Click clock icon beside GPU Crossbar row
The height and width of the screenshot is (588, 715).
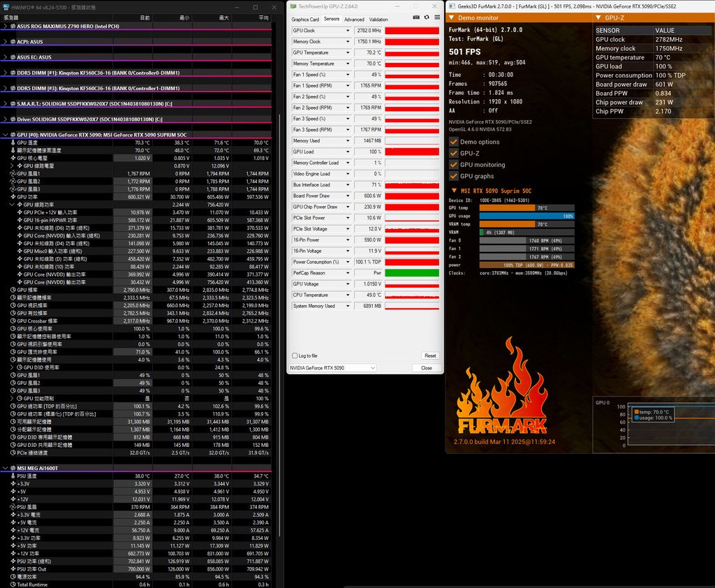point(13,321)
